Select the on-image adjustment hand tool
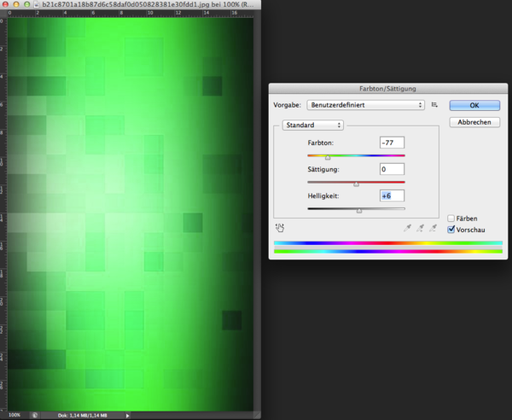This screenshot has height=420, width=512. [x=280, y=228]
